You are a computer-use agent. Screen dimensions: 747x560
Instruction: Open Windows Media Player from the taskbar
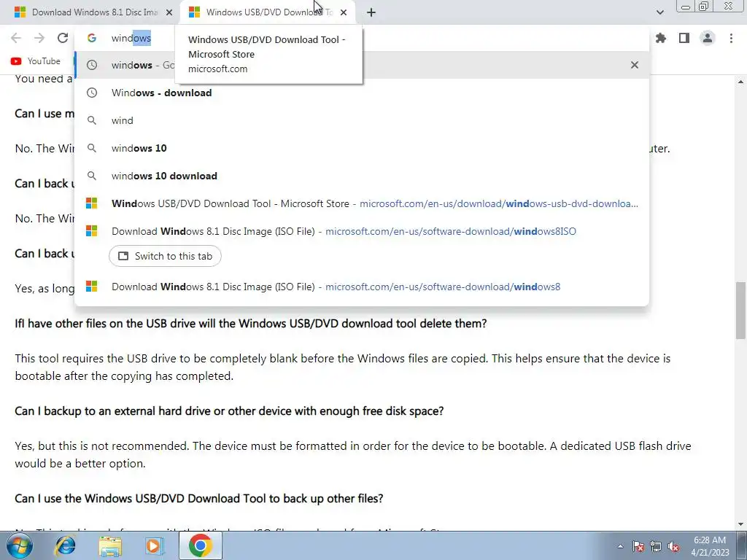point(154,545)
